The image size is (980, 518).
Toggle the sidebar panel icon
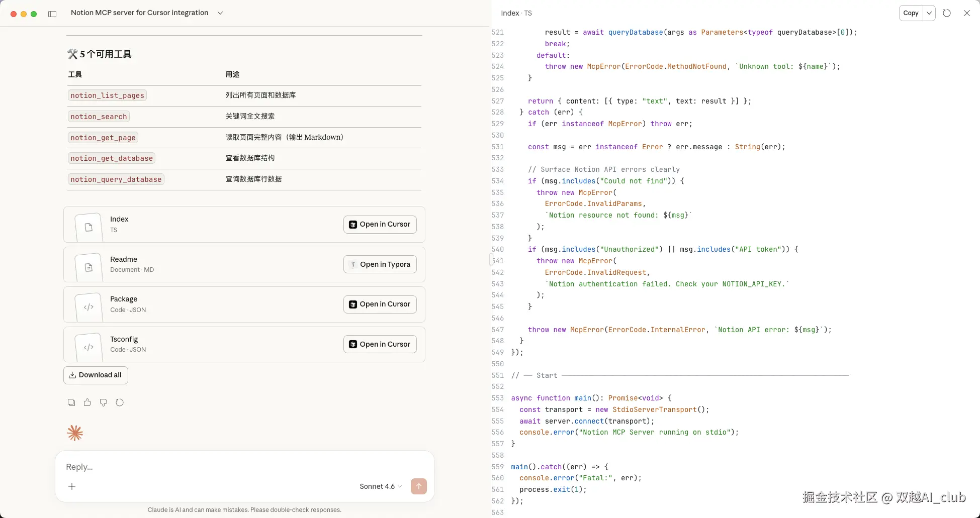point(52,14)
